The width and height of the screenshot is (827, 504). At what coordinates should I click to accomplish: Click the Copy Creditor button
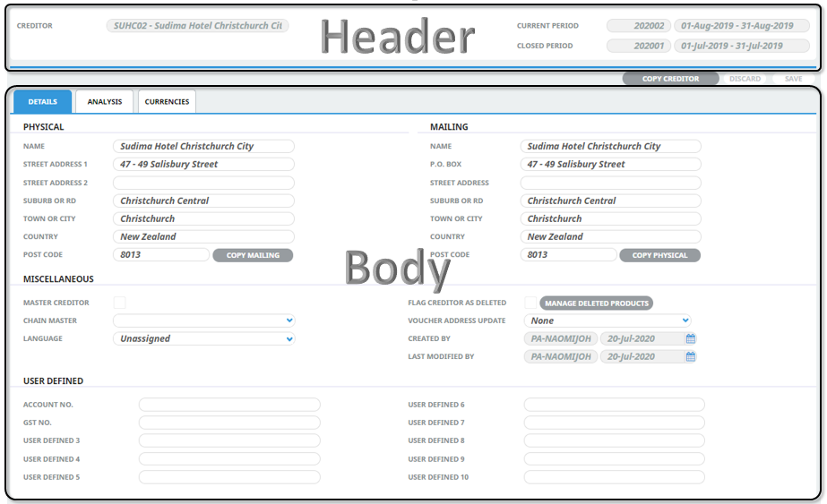tap(670, 79)
